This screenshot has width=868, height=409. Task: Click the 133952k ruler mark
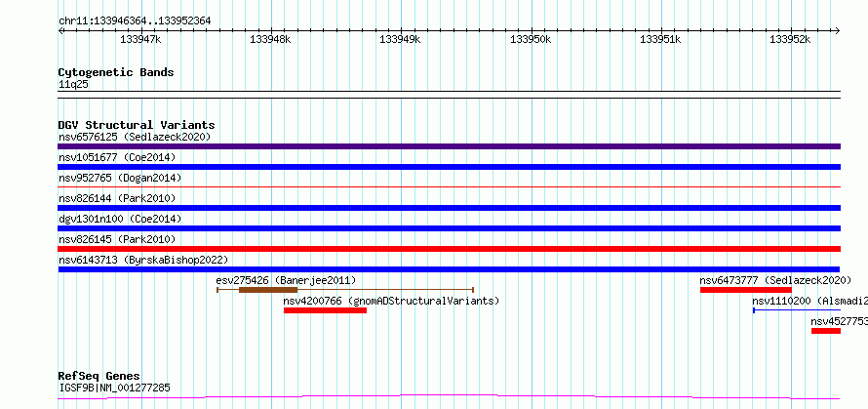tap(791, 39)
